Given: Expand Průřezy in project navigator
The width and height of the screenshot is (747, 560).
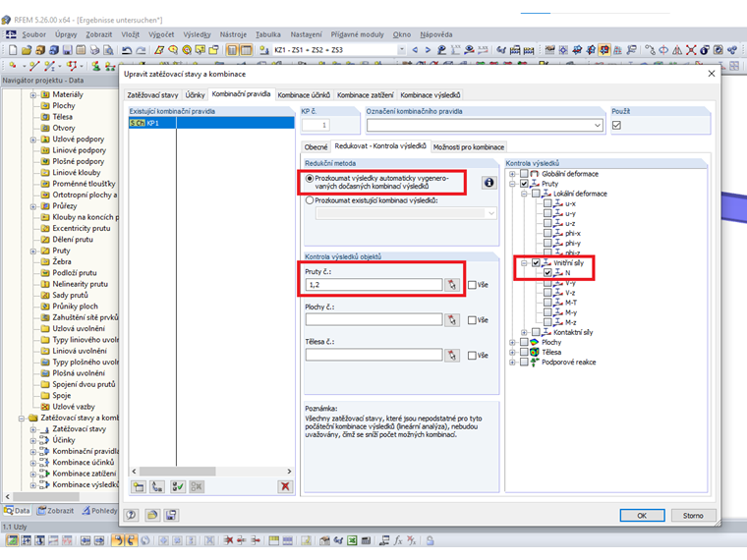Looking at the screenshot, I should coord(32,206).
